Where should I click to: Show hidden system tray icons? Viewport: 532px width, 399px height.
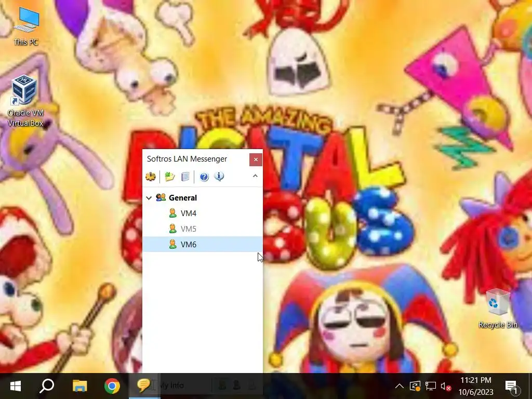(x=400, y=386)
